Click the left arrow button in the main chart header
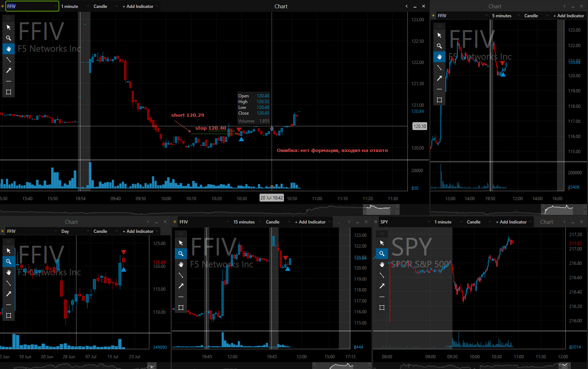The width and height of the screenshot is (588, 369). tap(406, 6)
